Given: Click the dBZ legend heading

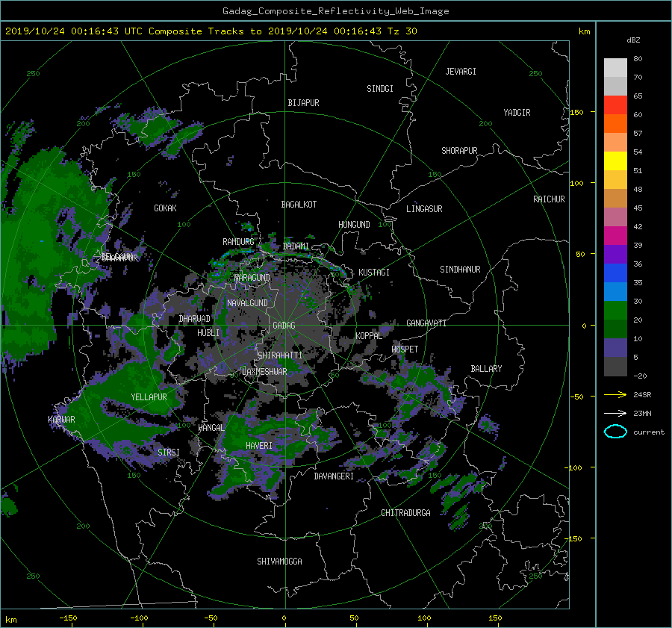Looking at the screenshot, I should [x=633, y=40].
